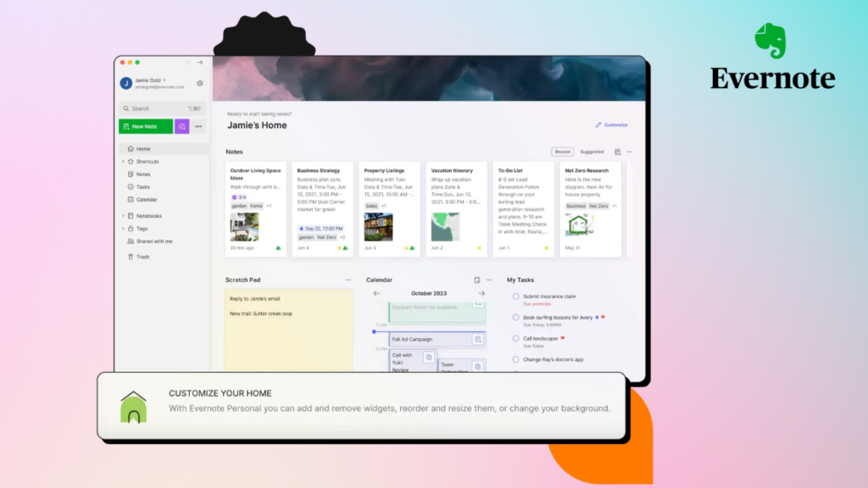Viewport: 868px width, 488px height.
Task: Select Notebooks in the sidebar
Action: click(x=149, y=216)
